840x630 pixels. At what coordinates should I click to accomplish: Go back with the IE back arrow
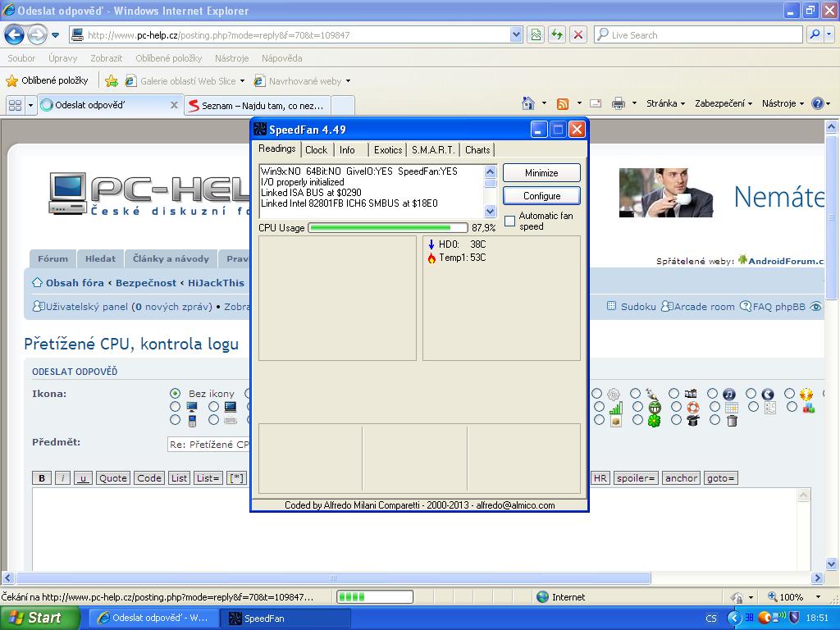point(15,35)
